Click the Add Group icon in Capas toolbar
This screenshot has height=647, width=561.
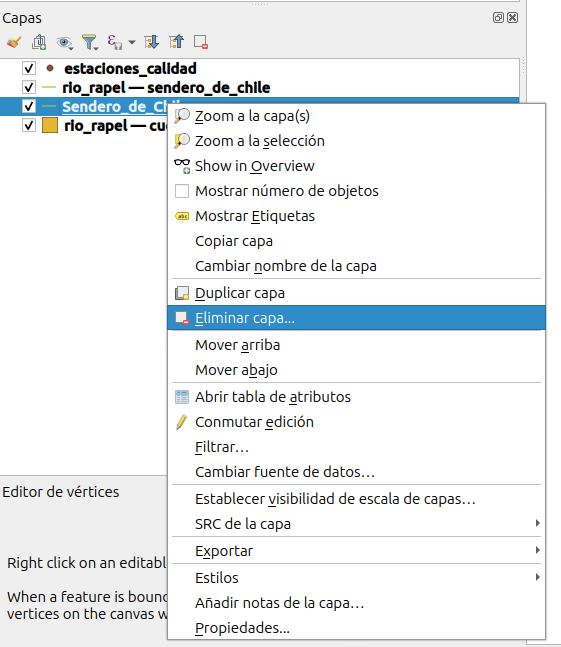pos(39,42)
